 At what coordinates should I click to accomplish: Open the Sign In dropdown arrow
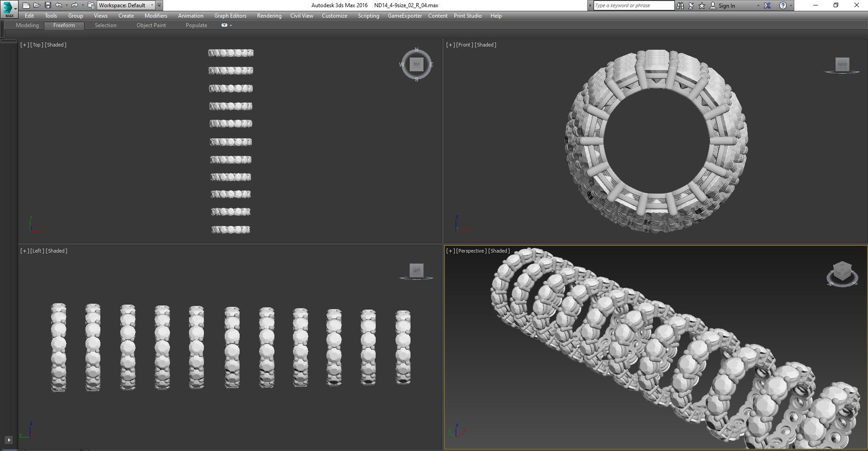[758, 6]
